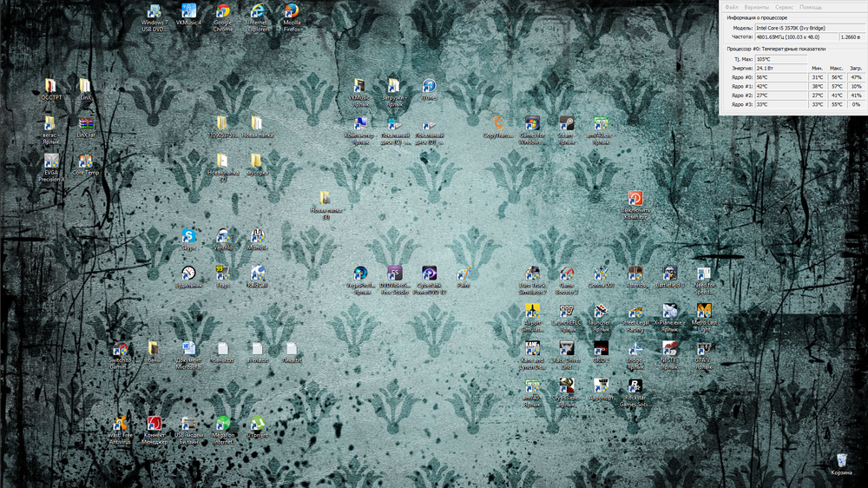Open the Ventrilo shortcut

pos(223,240)
